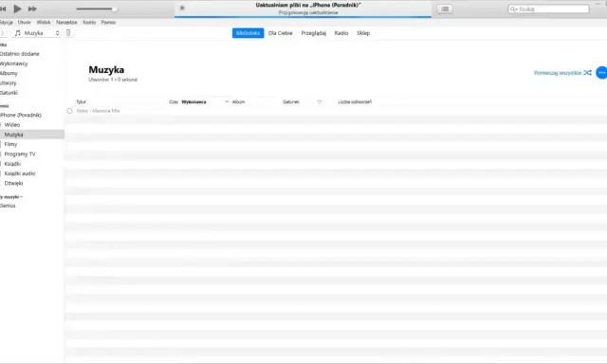
Task: Select Utwory in the sidebar
Action: (9, 82)
